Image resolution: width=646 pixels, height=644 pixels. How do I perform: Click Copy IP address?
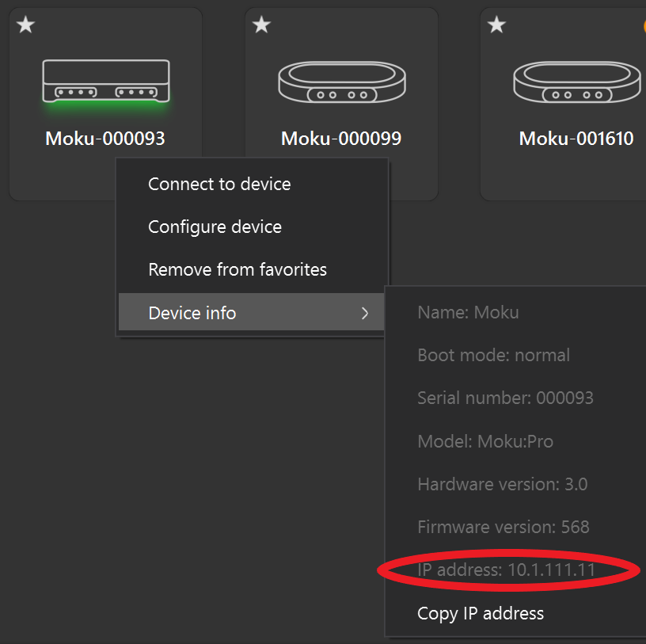click(481, 613)
